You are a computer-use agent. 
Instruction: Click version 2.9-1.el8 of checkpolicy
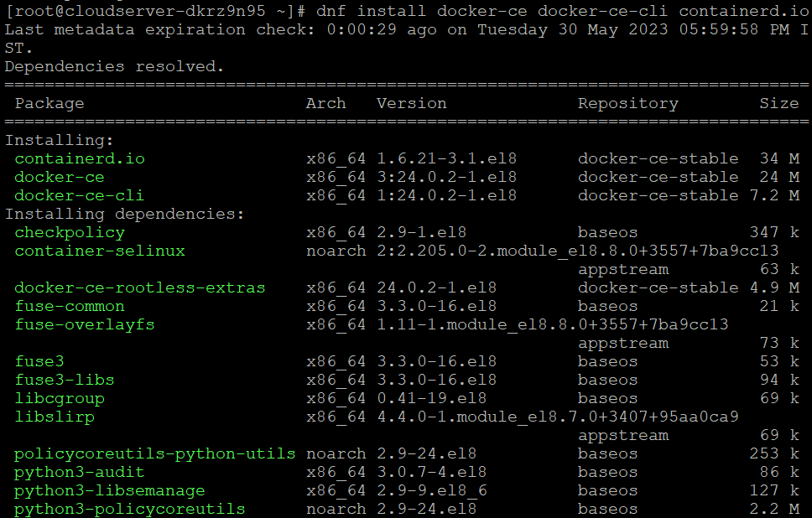tap(422, 232)
